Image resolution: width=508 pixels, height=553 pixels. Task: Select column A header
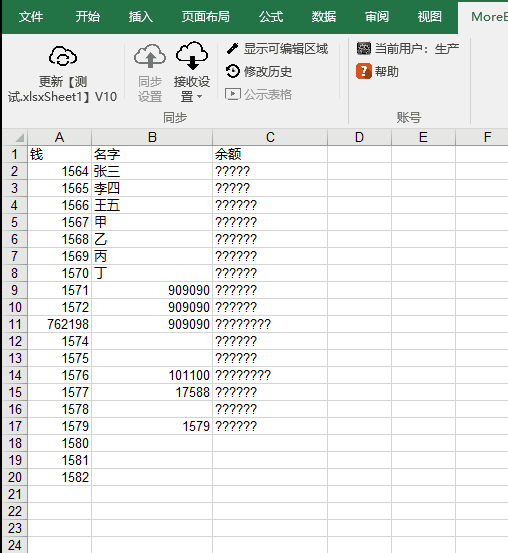[x=59, y=137]
